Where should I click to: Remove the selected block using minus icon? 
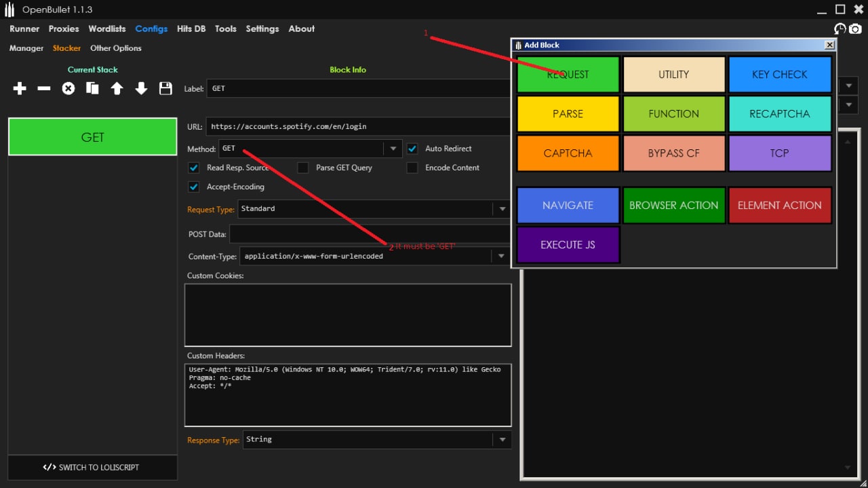coord(44,88)
